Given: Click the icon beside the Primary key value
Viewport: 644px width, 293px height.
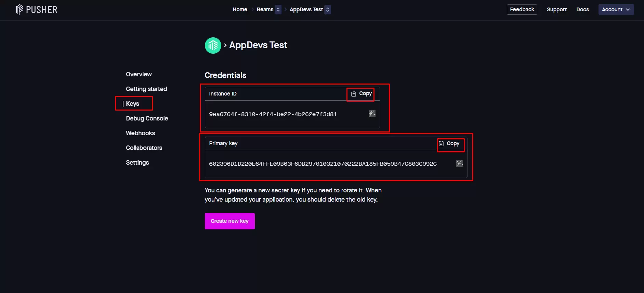Looking at the screenshot, I should [x=460, y=163].
